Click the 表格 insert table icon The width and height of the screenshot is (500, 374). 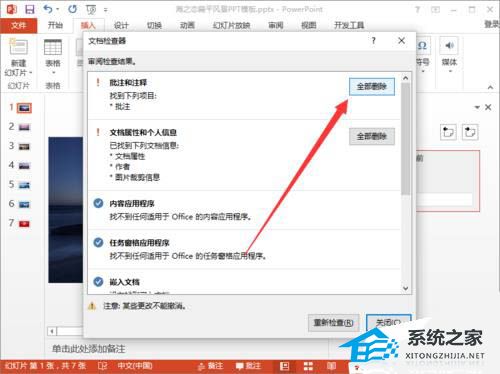click(53, 47)
